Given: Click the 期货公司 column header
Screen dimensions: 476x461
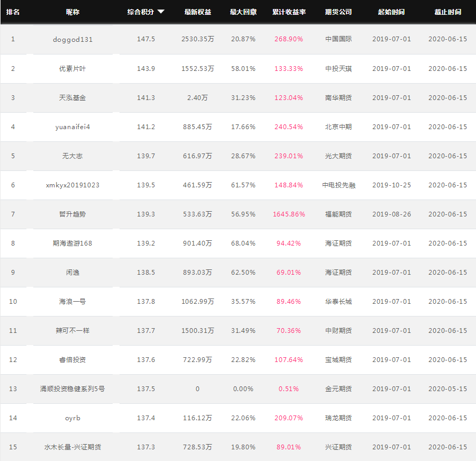Looking at the screenshot, I should [338, 12].
